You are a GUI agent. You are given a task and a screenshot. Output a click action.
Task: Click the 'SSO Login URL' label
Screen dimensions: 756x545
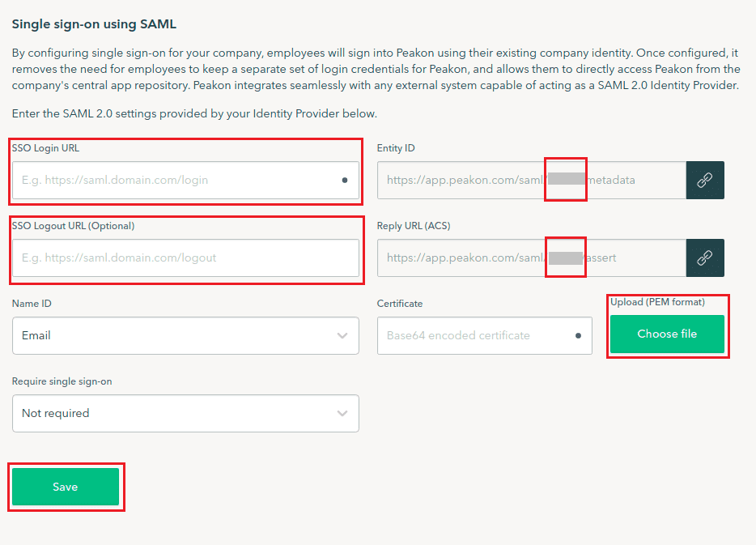click(x=45, y=148)
